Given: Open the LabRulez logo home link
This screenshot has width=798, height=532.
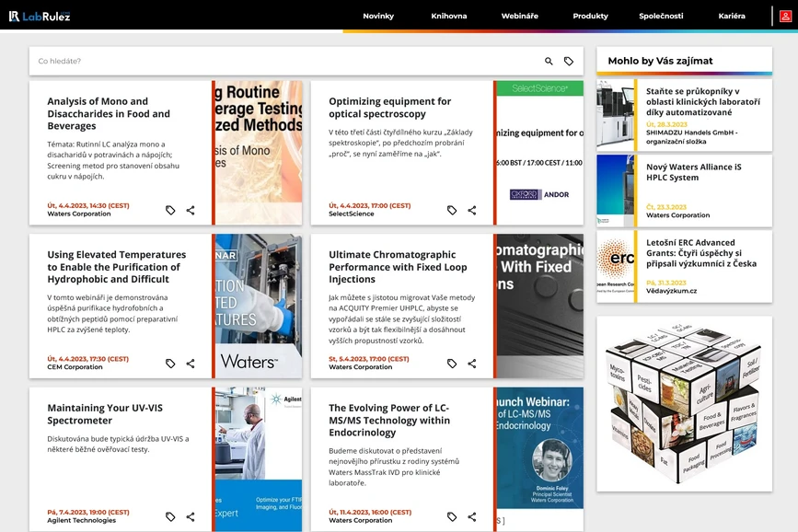Looking at the screenshot, I should [x=40, y=17].
